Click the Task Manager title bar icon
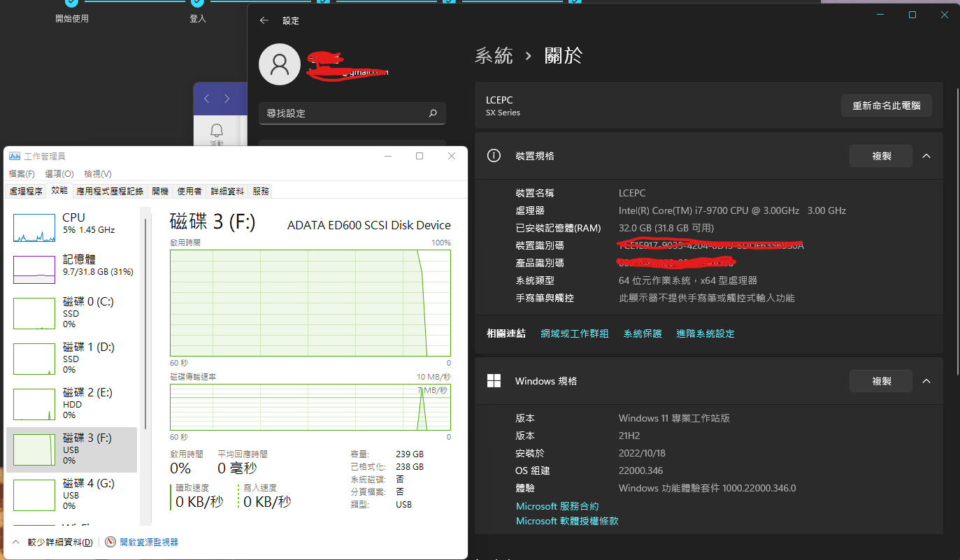This screenshot has width=960, height=560. tap(15, 156)
